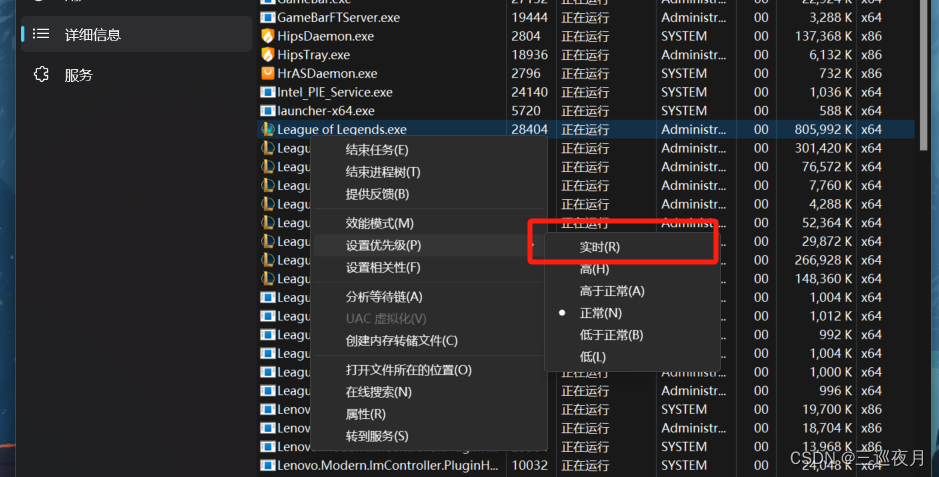
Task: Choose 转到服务(S) go to services
Action: pyautogui.click(x=430, y=436)
